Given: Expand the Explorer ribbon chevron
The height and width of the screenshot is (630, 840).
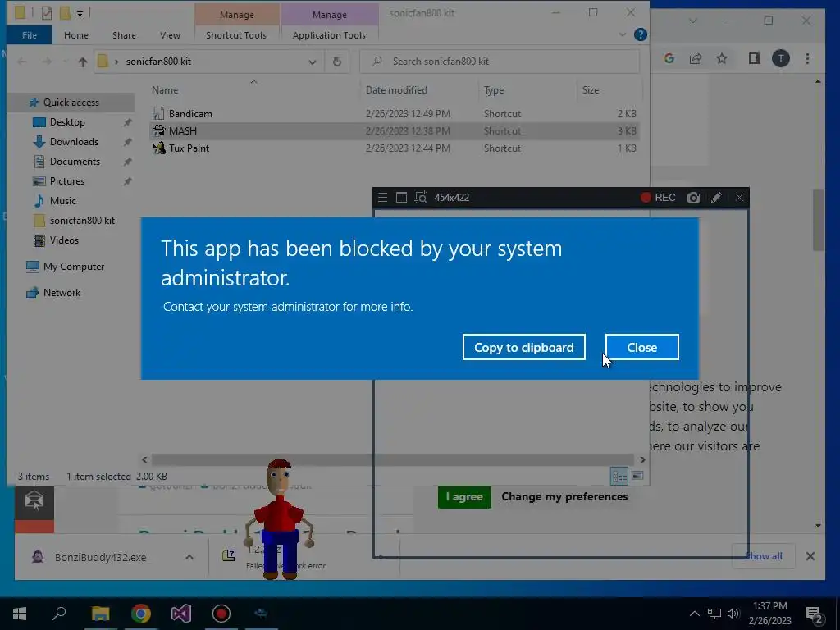Looking at the screenshot, I should click(x=622, y=34).
